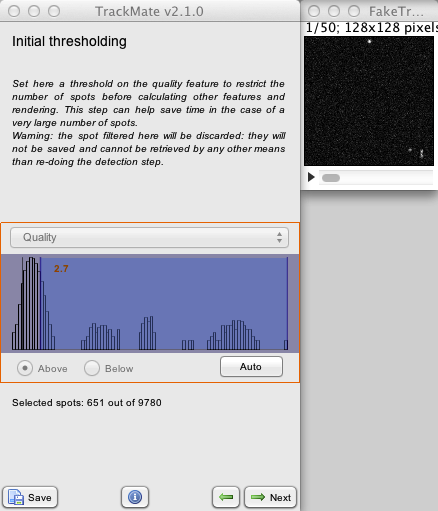438x511 pixels.
Task: Click the threshold line in the histogram
Action: (x=40, y=303)
